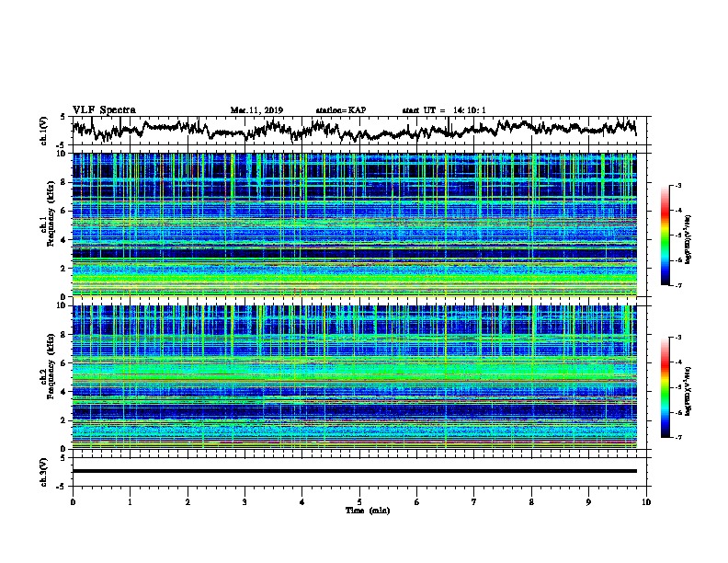Click the "Time (min)" axis label
This screenshot has height=563, width=728.
(x=368, y=511)
